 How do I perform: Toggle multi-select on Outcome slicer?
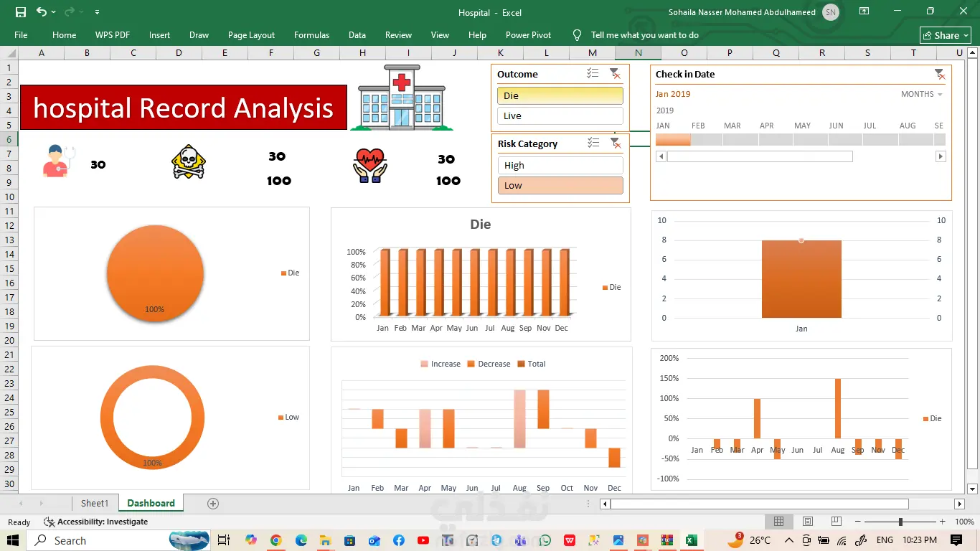(593, 74)
